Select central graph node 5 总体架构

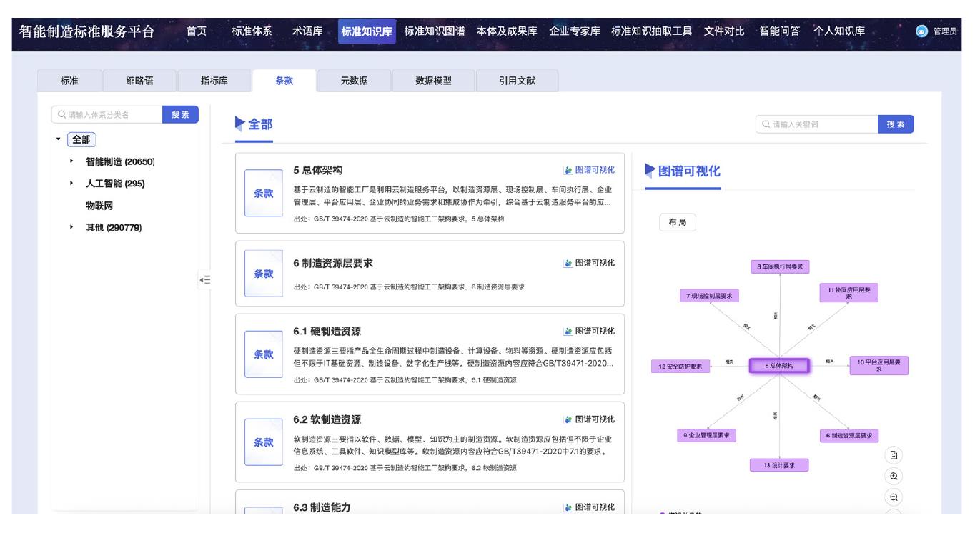tap(779, 365)
